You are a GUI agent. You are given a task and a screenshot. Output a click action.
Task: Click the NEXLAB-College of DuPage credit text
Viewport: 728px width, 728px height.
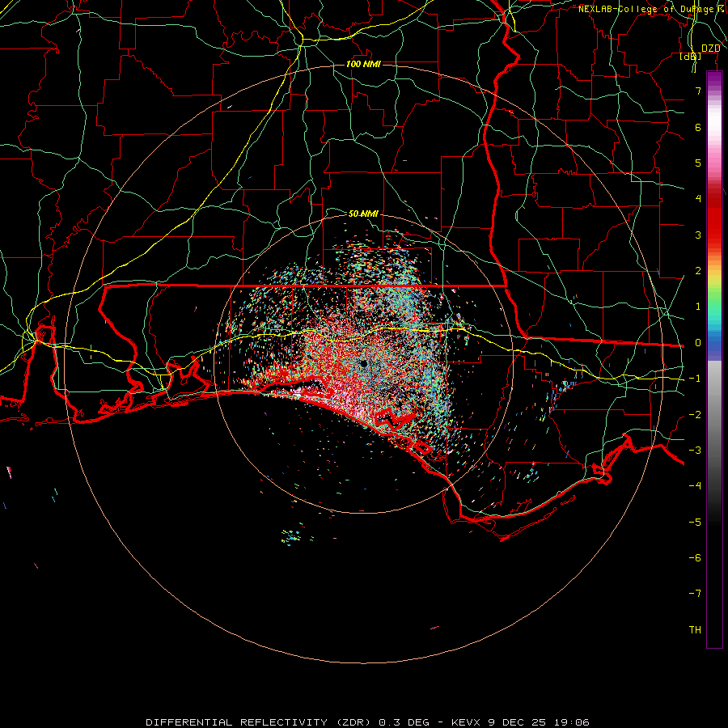click(652, 9)
